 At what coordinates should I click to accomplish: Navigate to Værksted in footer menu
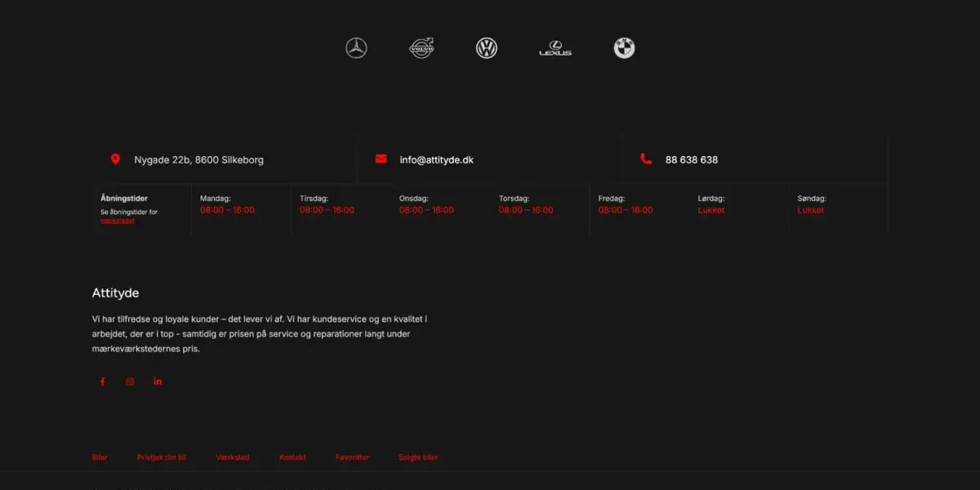pyautogui.click(x=233, y=457)
